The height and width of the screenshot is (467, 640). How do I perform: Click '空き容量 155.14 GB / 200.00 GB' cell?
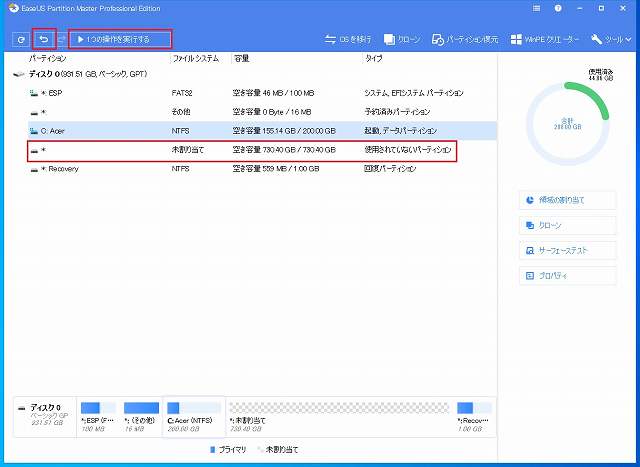pyautogui.click(x=284, y=131)
